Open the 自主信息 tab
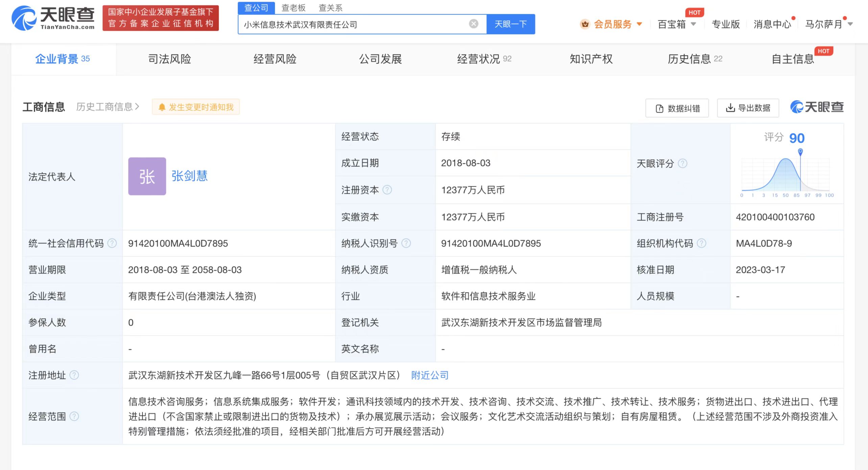The width and height of the screenshot is (868, 470). point(793,59)
